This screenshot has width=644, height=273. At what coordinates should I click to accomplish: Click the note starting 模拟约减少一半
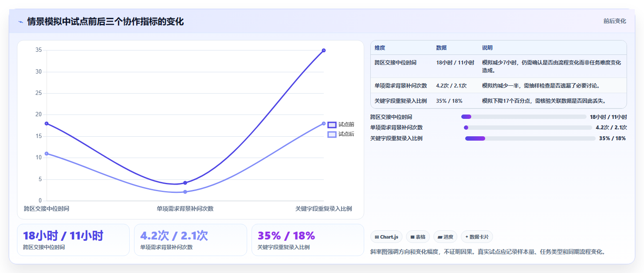pyautogui.click(x=541, y=85)
